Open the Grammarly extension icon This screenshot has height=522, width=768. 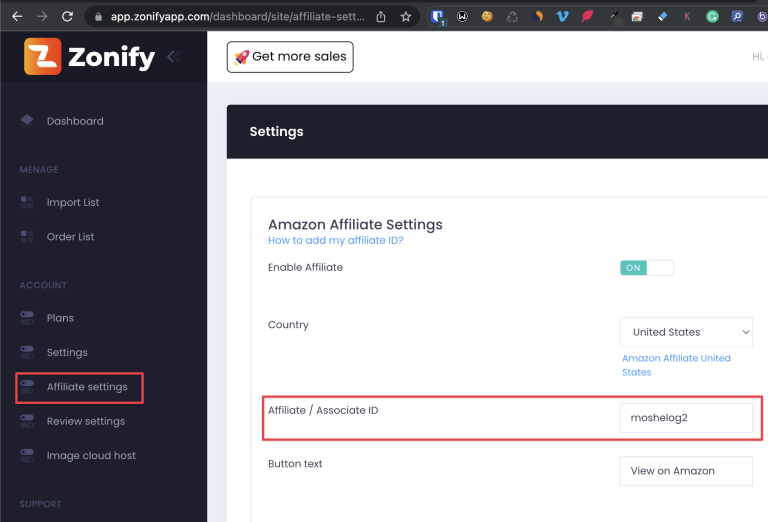tap(712, 17)
